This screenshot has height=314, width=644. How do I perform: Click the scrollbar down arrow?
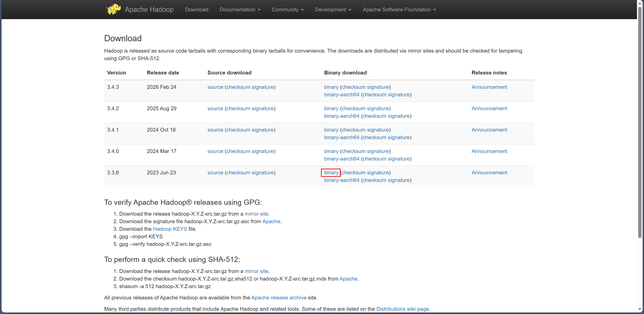640,309
